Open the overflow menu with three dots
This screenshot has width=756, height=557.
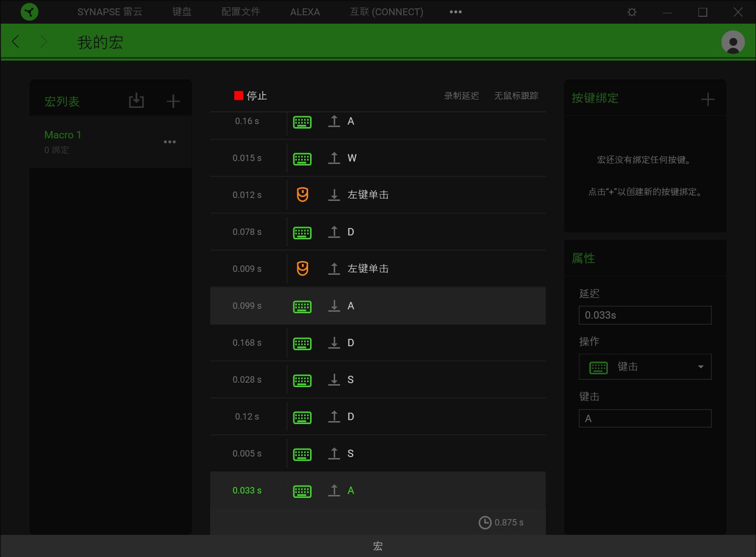pyautogui.click(x=455, y=12)
